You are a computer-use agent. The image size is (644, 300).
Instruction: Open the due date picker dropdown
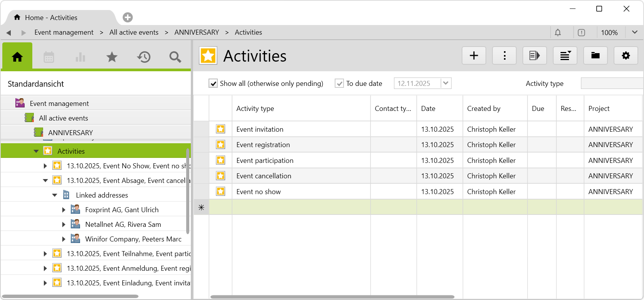tap(446, 83)
